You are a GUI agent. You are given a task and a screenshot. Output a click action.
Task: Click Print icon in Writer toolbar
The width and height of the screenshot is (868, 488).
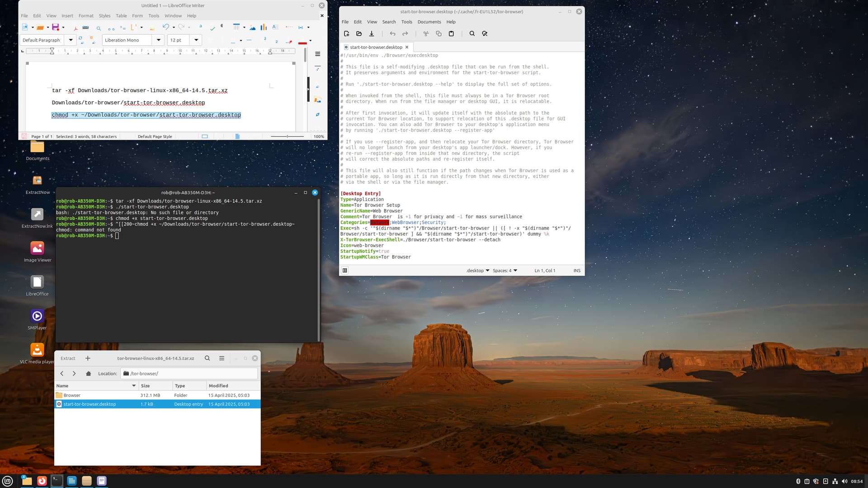pos(85,28)
